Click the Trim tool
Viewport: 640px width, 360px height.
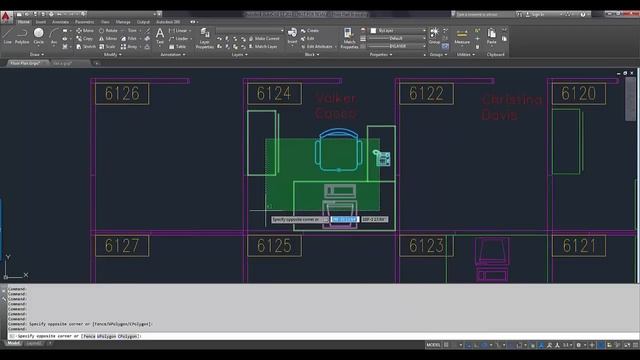pos(129,31)
